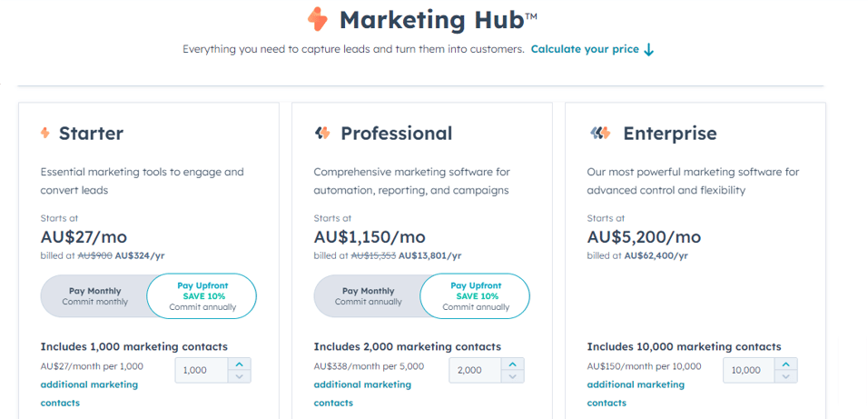Increase Professional marketing contacts with up arrow

tap(513, 364)
